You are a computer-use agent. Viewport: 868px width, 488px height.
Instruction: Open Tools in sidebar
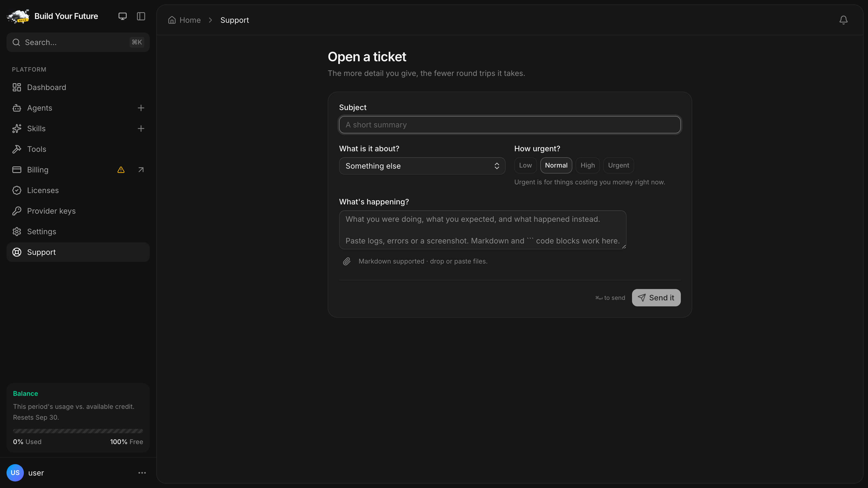click(78, 149)
